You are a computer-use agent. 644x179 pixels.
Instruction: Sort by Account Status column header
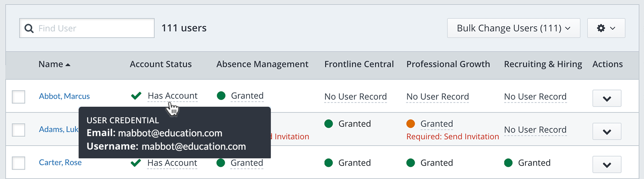tap(161, 64)
